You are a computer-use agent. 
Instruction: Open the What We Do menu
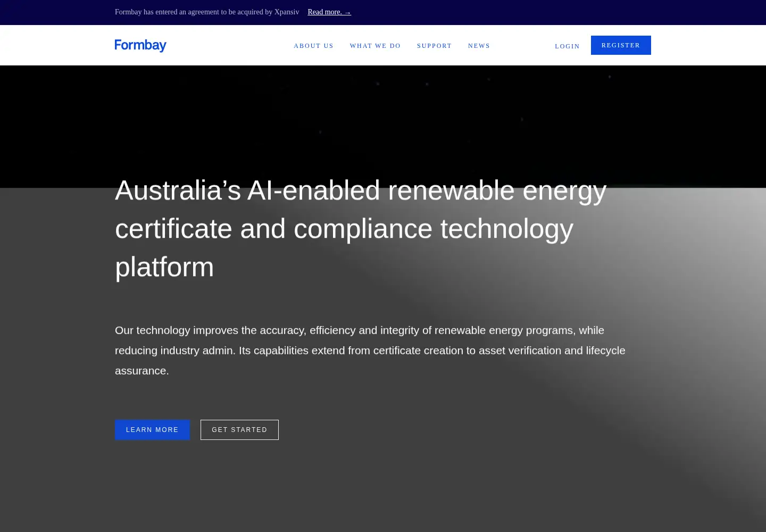375,46
